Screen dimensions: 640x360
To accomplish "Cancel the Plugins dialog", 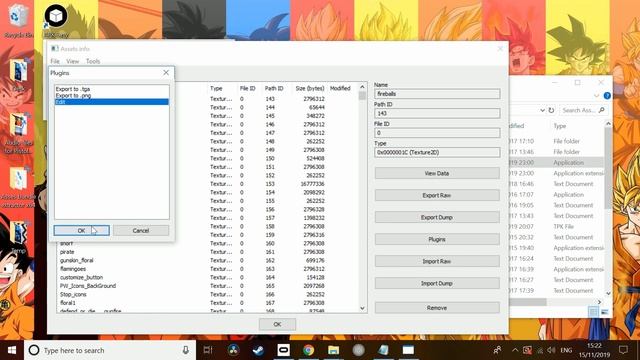I will [x=141, y=231].
